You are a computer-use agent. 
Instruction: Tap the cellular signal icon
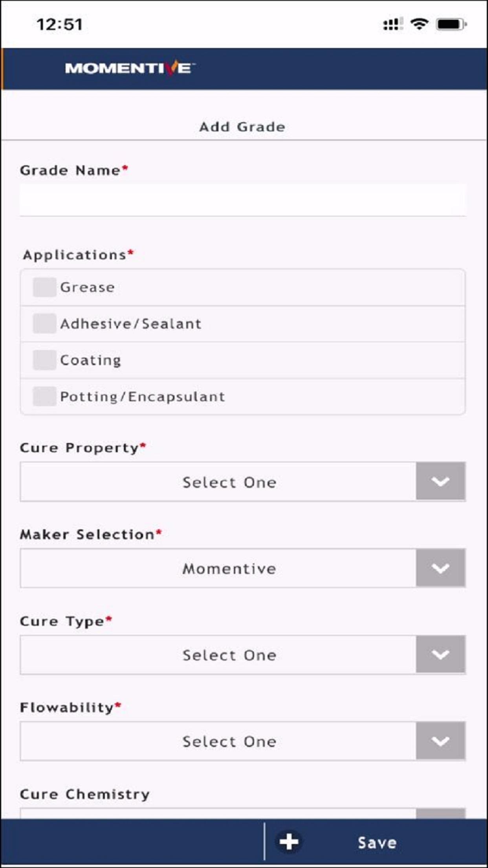393,24
